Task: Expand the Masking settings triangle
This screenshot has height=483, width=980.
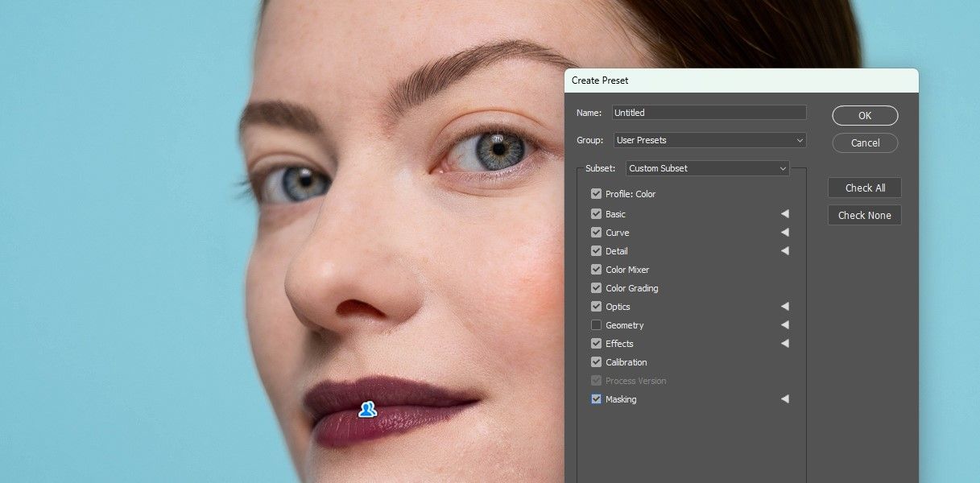Action: point(784,399)
